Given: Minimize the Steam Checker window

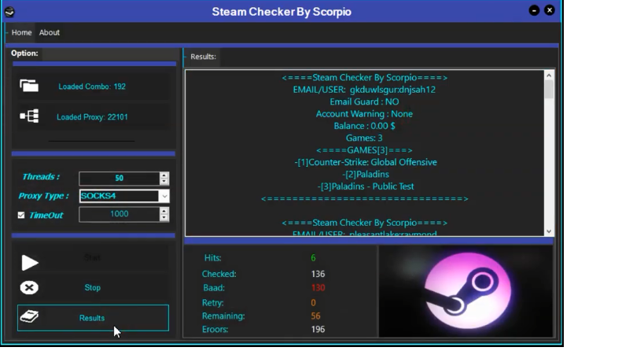Looking at the screenshot, I should click(534, 10).
